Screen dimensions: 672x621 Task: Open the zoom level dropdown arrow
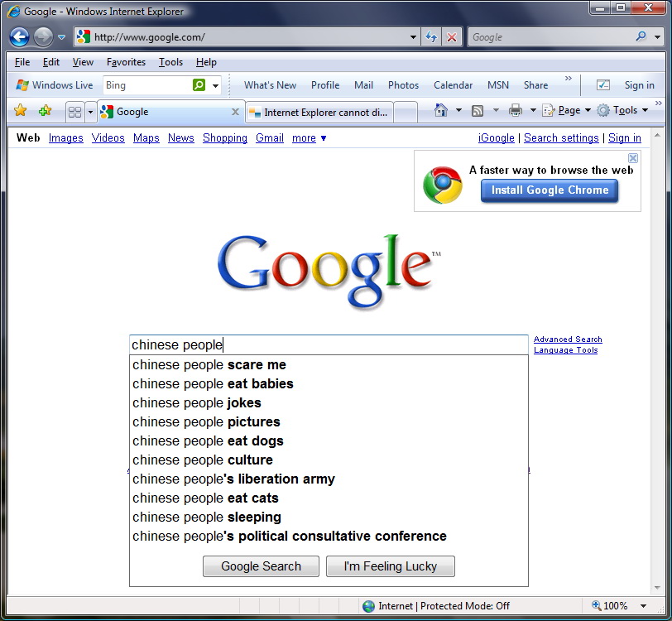641,606
